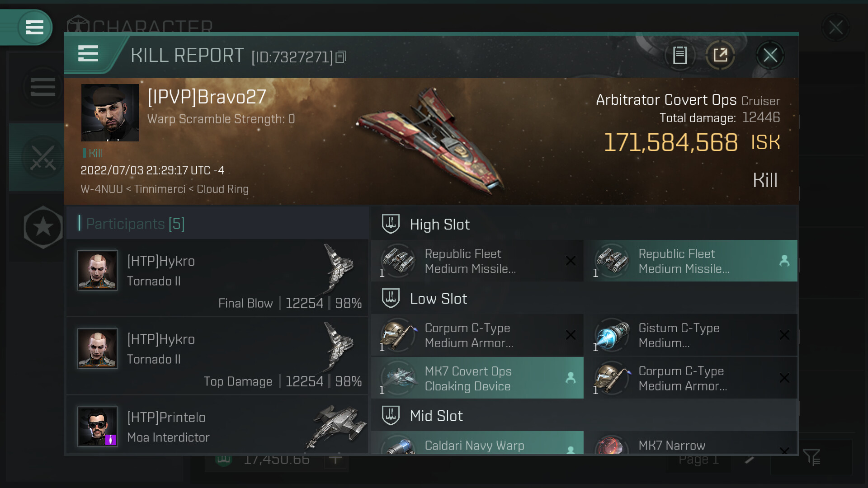Click the High Slot section icon

point(391,224)
